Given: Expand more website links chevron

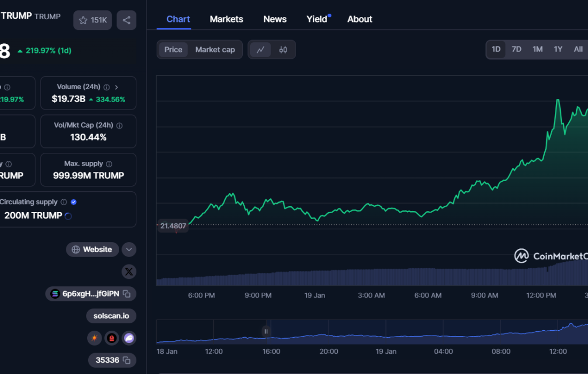Looking at the screenshot, I should click(129, 250).
